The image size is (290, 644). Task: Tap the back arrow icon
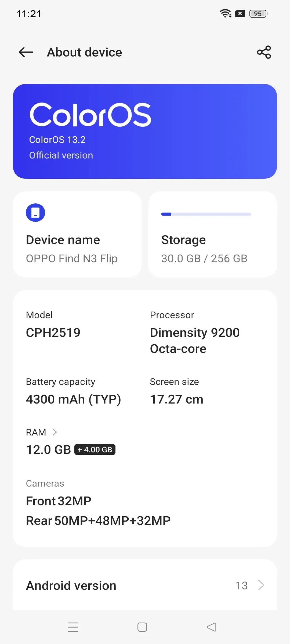[26, 52]
